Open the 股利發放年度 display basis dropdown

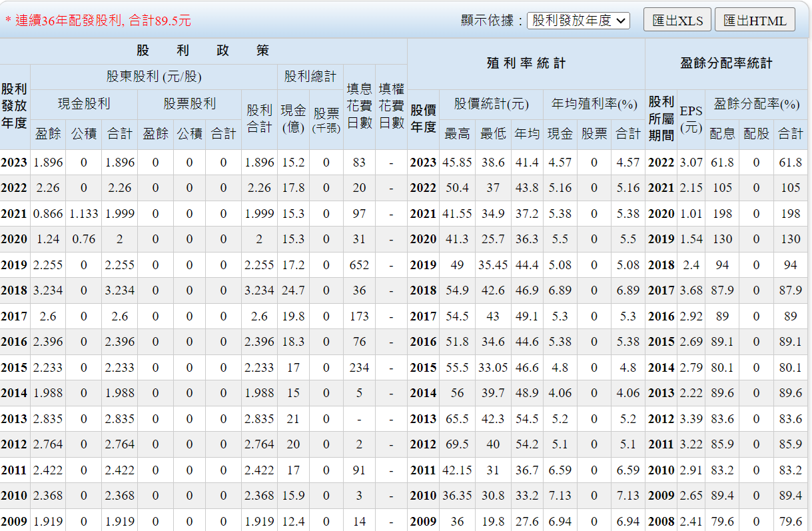pos(578,21)
